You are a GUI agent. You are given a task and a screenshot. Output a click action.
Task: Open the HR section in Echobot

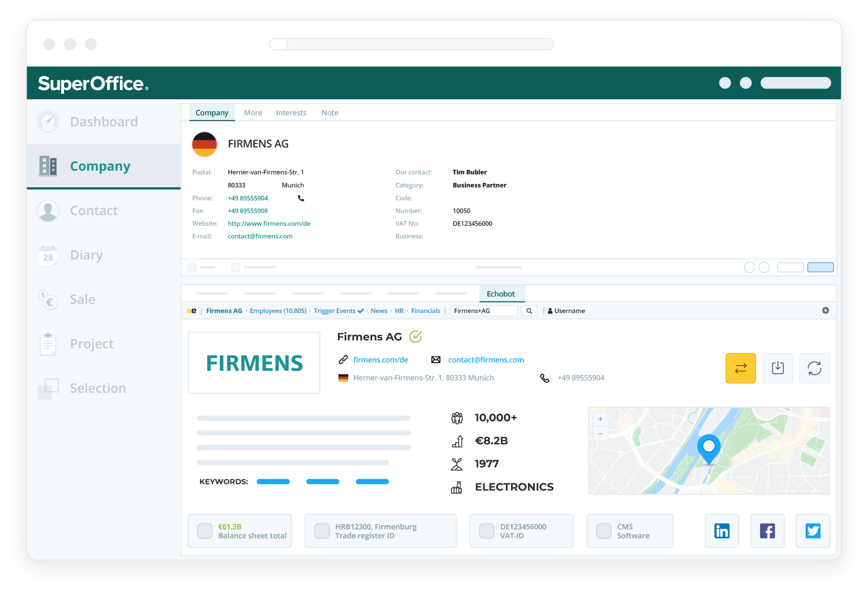point(399,311)
